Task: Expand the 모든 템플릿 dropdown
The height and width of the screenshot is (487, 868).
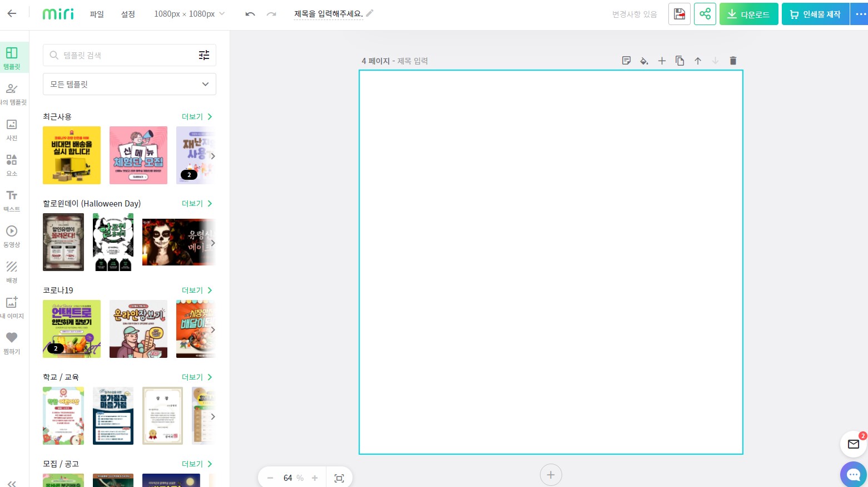Action: tap(130, 84)
